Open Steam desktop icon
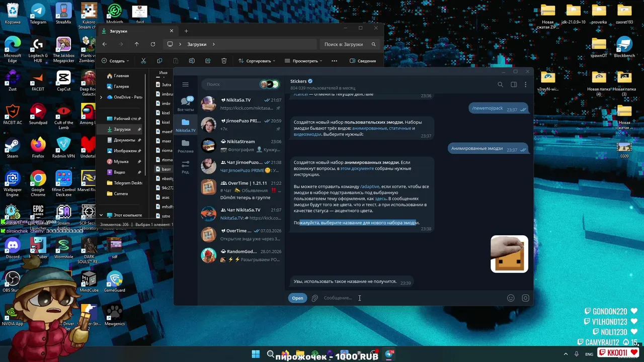This screenshot has height=362, width=644. tap(13, 148)
